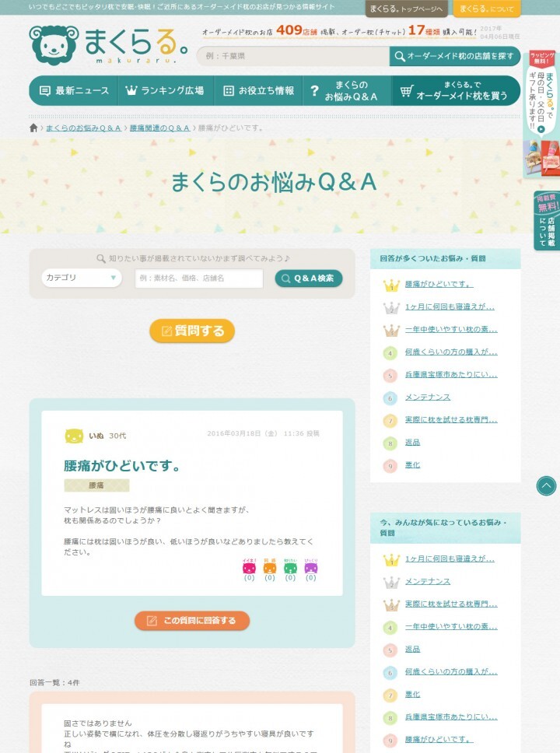Image resolution: width=560 pixels, height=753 pixels.
Task: Click この質問に回答する button
Action: point(192,621)
